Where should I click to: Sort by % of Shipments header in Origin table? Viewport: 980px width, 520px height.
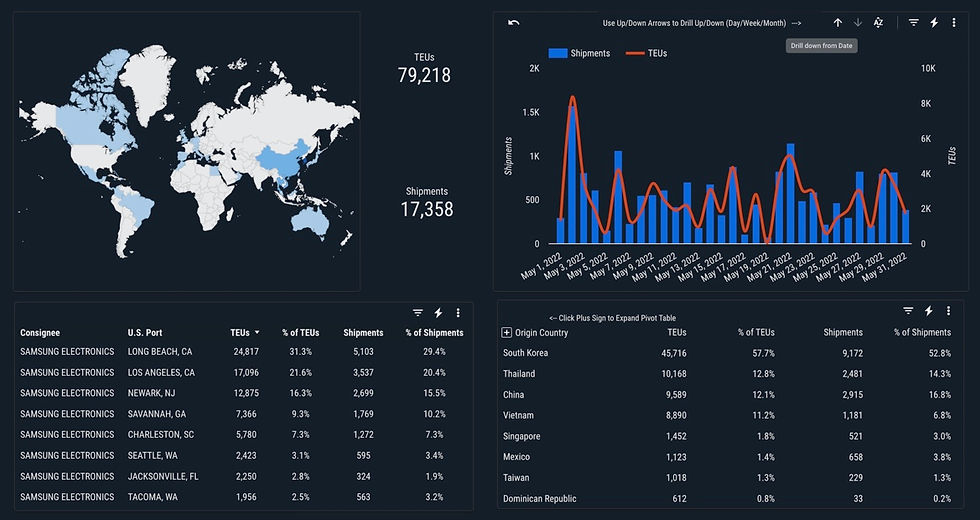(922, 332)
